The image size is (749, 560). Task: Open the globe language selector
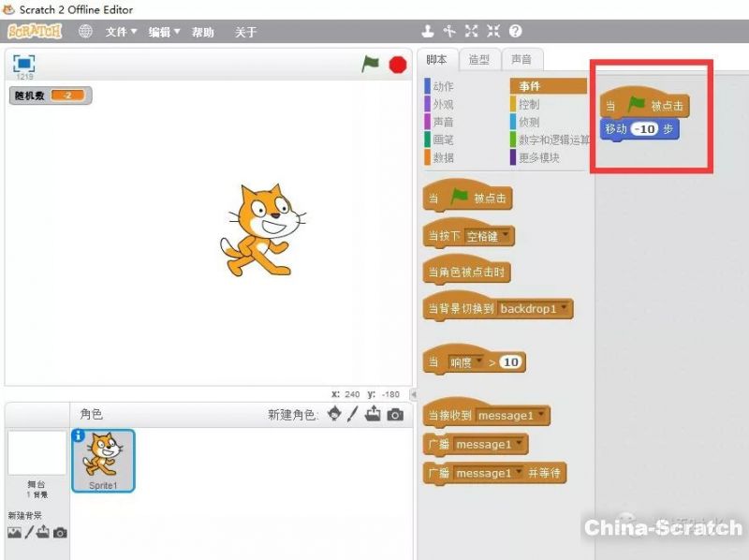pyautogui.click(x=85, y=32)
